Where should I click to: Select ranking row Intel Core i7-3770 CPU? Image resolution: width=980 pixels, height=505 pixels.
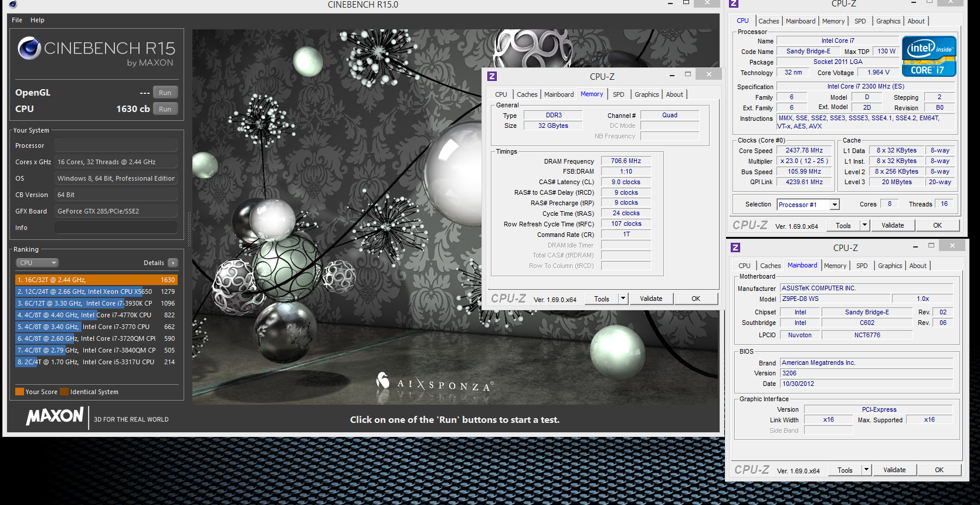pos(96,327)
